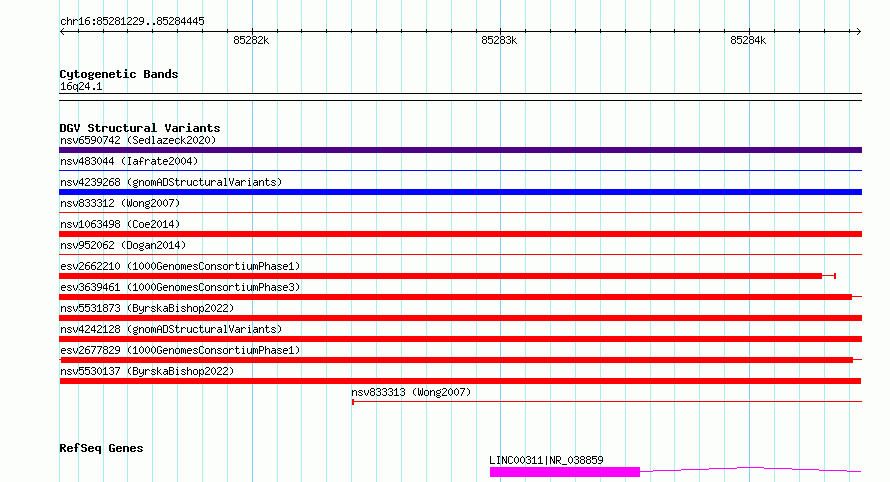Screen dimensions: 890x482
Task: Click the 16q24.1 cytogenetic band label
Action: point(81,86)
